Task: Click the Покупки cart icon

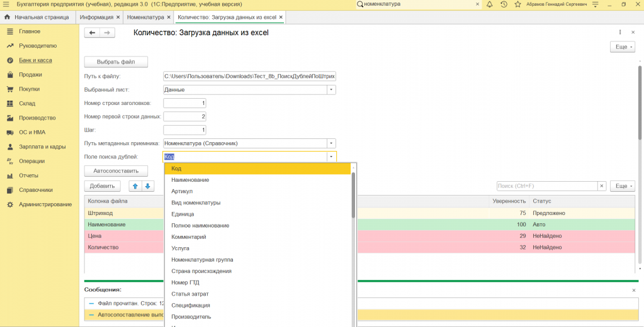Action: [10, 89]
